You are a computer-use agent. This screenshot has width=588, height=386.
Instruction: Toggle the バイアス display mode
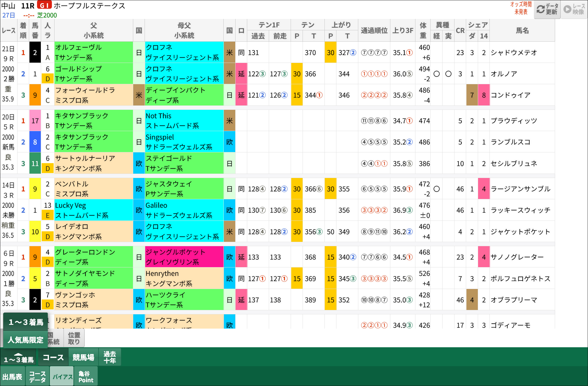(x=62, y=376)
